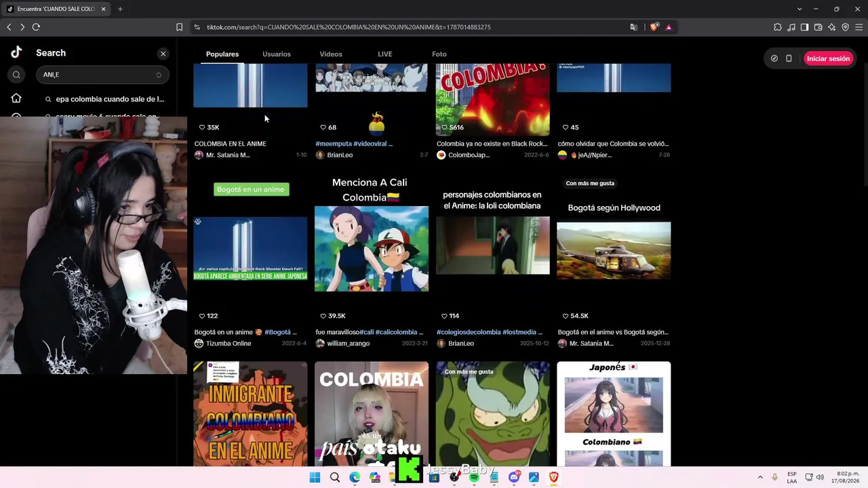The image size is (868, 488).
Task: Go forward with the browser forward arrow
Action: point(22,27)
